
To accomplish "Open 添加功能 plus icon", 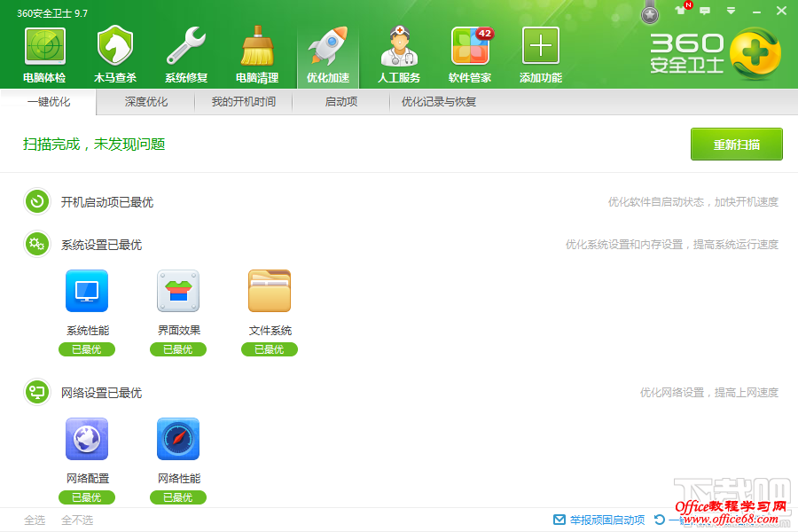I will (x=541, y=55).
